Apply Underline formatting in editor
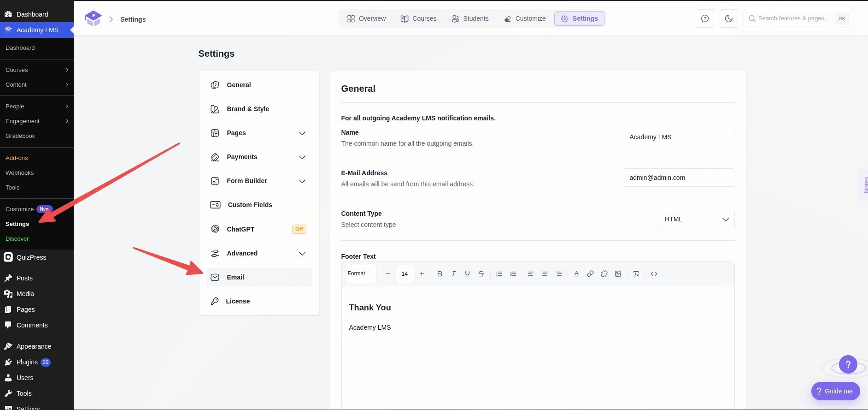The height and width of the screenshot is (410, 868). (467, 274)
